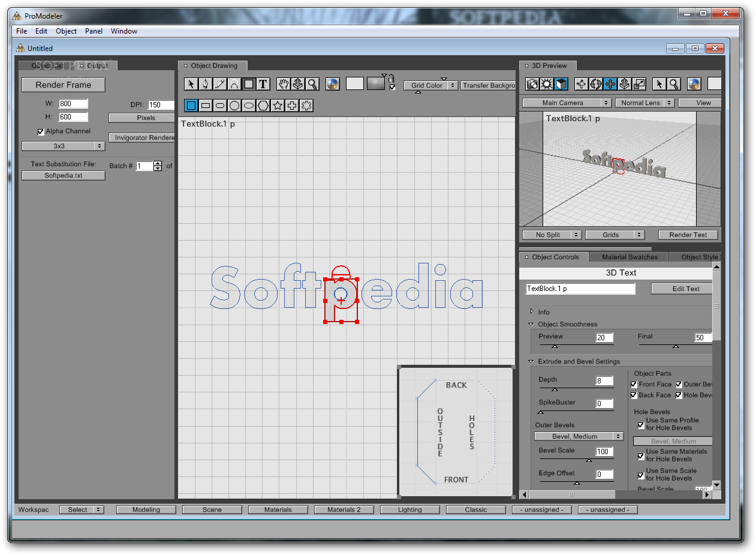Viewport: 756px width, 555px height.
Task: Select the push-down arrow tool in Object Drawing
Action: 298,84
